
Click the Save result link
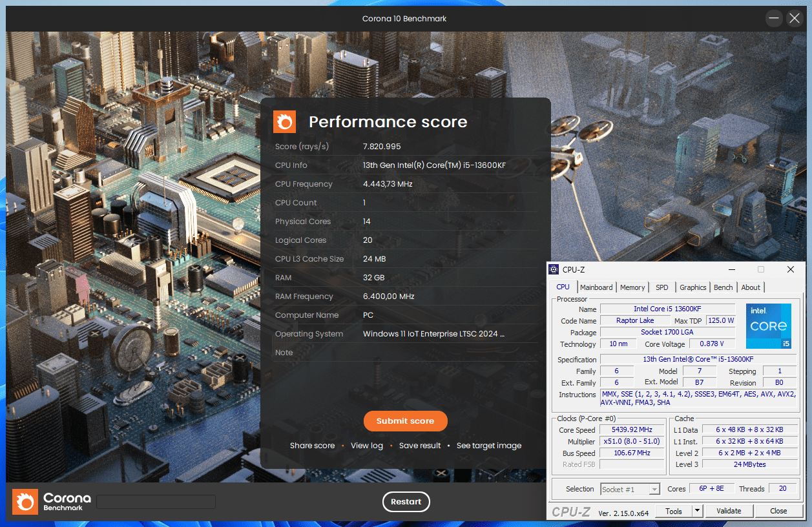[x=420, y=446]
